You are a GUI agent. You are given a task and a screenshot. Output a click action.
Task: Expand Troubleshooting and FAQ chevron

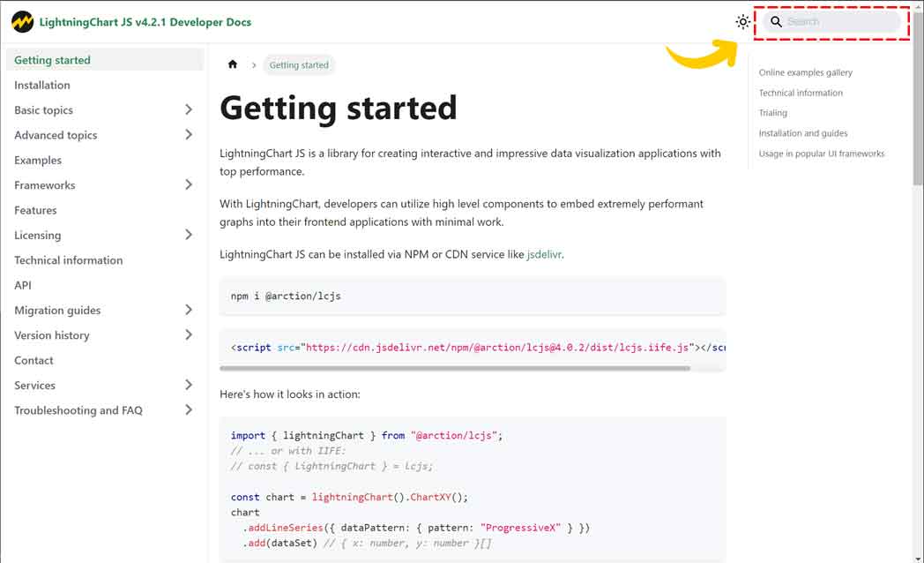click(189, 410)
